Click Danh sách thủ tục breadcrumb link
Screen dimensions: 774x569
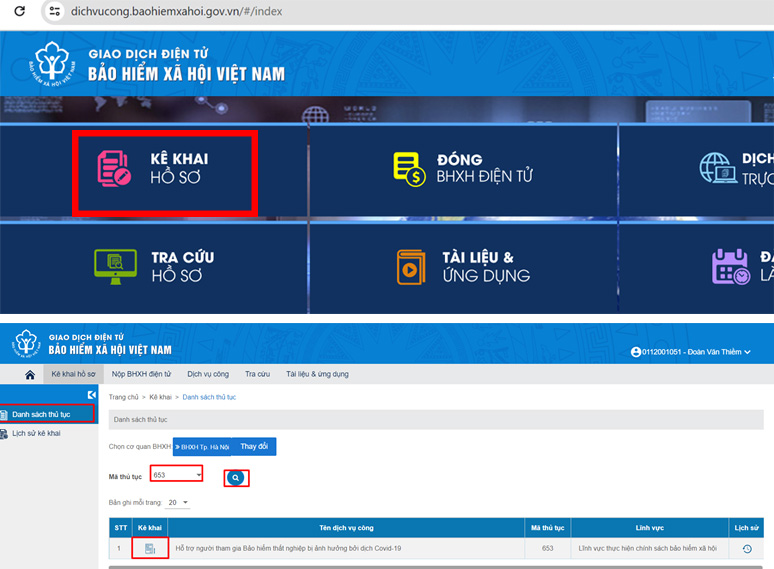pos(209,397)
